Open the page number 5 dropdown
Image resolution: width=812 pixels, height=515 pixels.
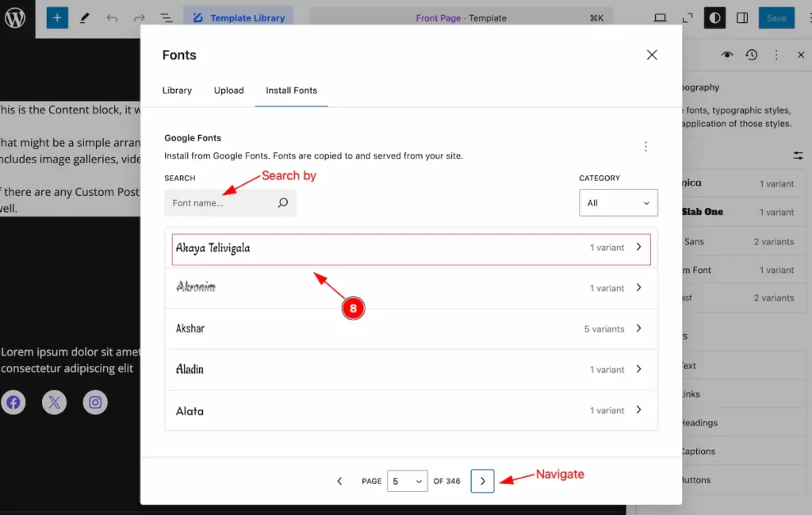(x=407, y=482)
